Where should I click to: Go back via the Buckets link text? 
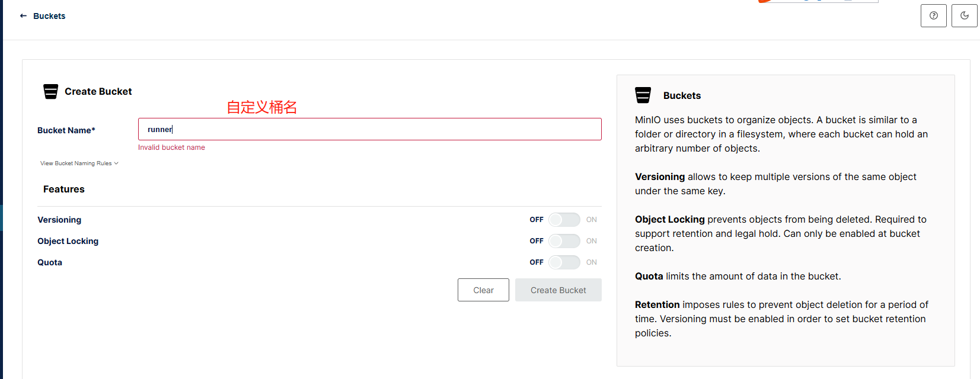pyautogui.click(x=49, y=16)
